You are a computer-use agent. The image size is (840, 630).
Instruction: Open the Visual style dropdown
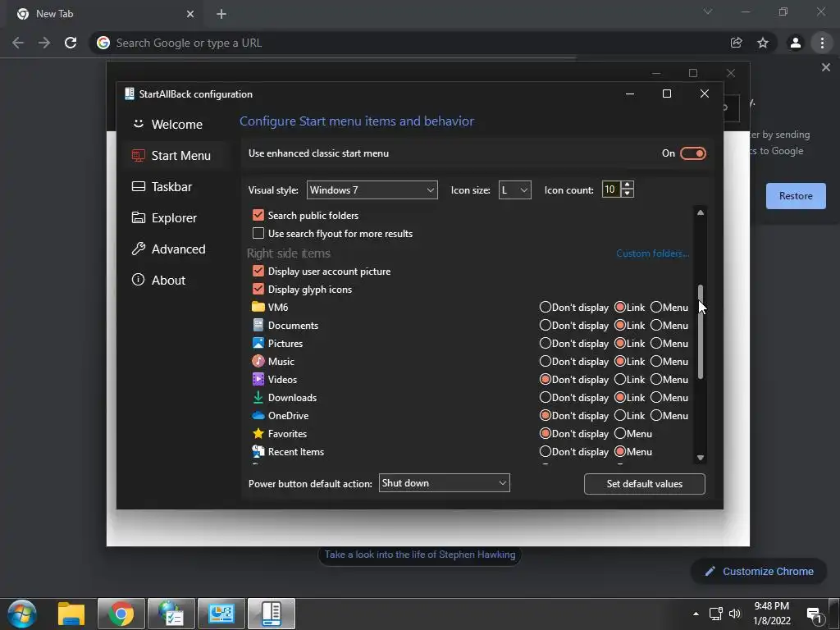pyautogui.click(x=372, y=189)
